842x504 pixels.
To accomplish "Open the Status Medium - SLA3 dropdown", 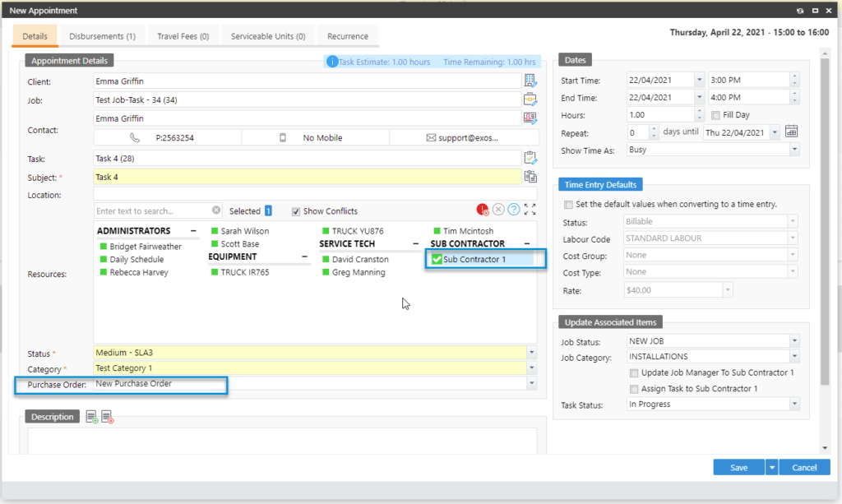I will (x=532, y=353).
